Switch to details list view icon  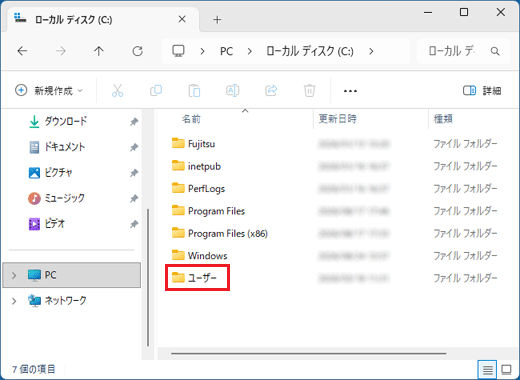tap(487, 369)
